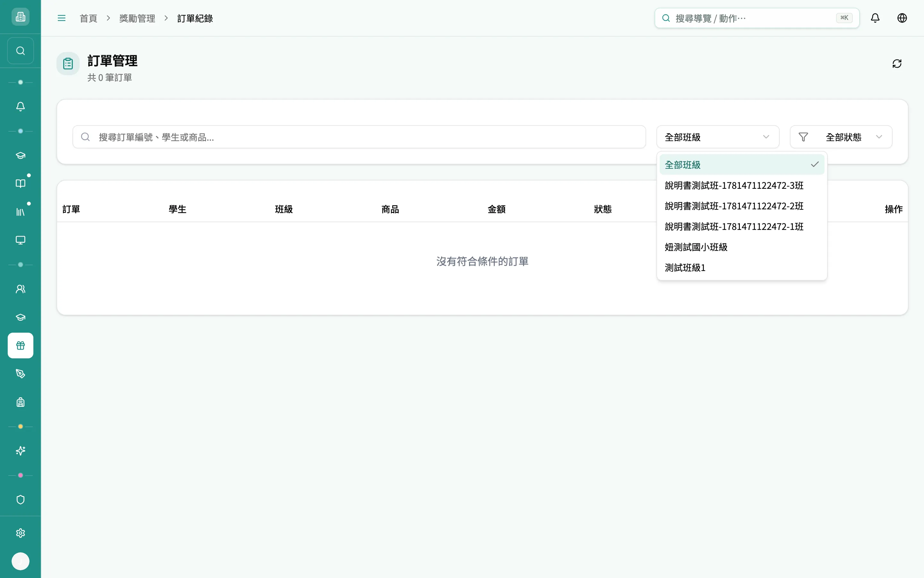Open the users group sidebar icon

point(20,289)
